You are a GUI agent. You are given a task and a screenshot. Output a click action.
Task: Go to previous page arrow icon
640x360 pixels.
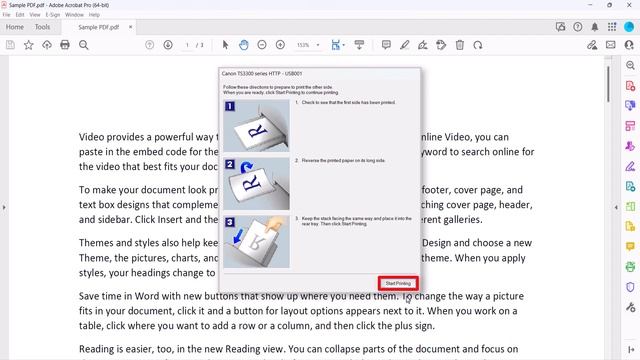click(149, 45)
